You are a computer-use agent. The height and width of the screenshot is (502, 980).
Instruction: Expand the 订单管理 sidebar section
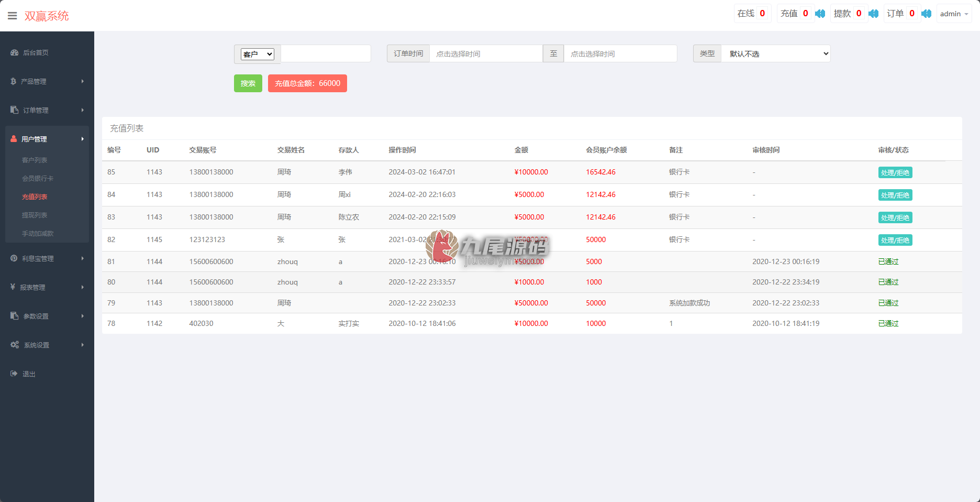point(47,110)
